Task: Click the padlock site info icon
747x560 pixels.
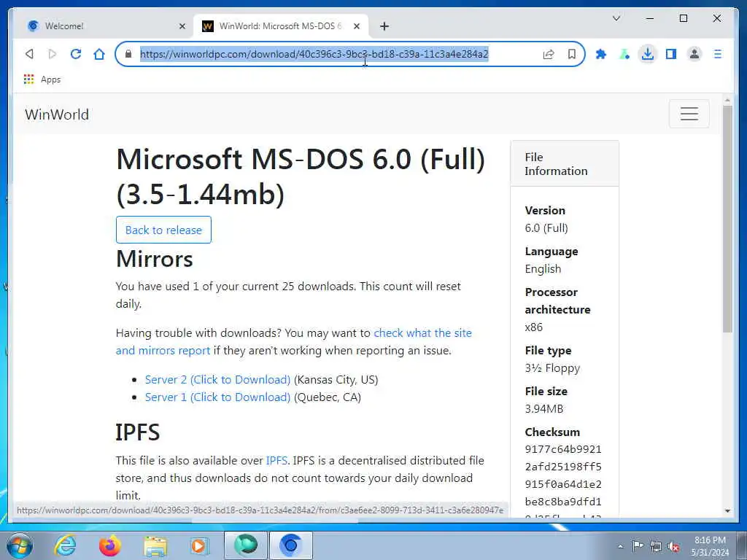Action: 128,54
